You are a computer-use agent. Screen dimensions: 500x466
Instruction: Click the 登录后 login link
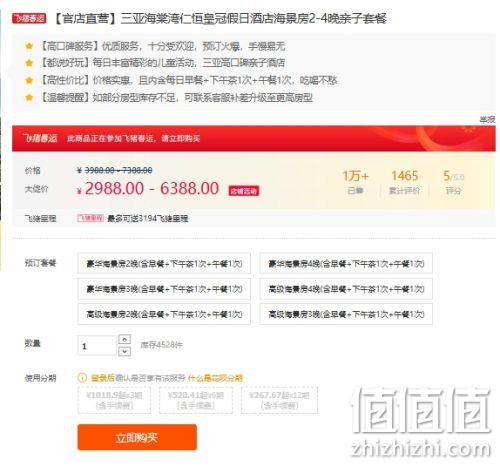point(103,378)
